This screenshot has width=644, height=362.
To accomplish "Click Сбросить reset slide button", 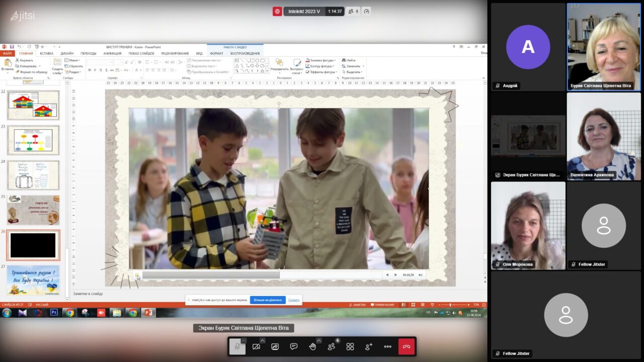I will coord(74,66).
